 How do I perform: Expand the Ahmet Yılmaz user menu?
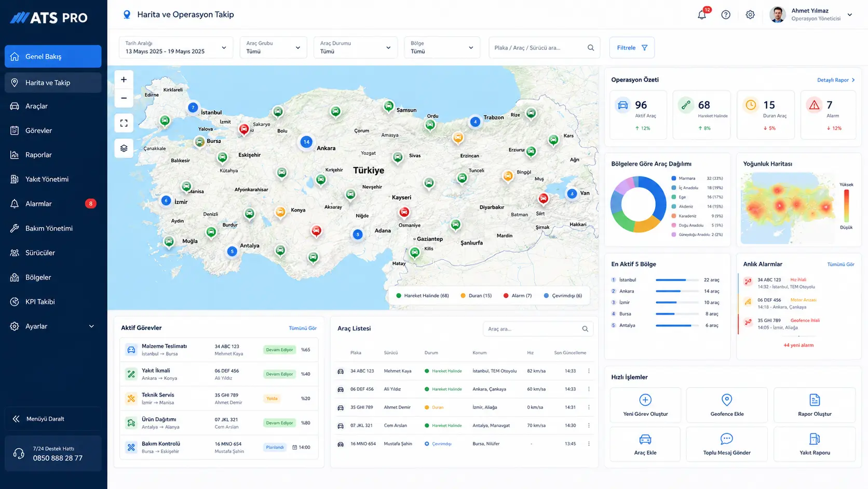850,15
